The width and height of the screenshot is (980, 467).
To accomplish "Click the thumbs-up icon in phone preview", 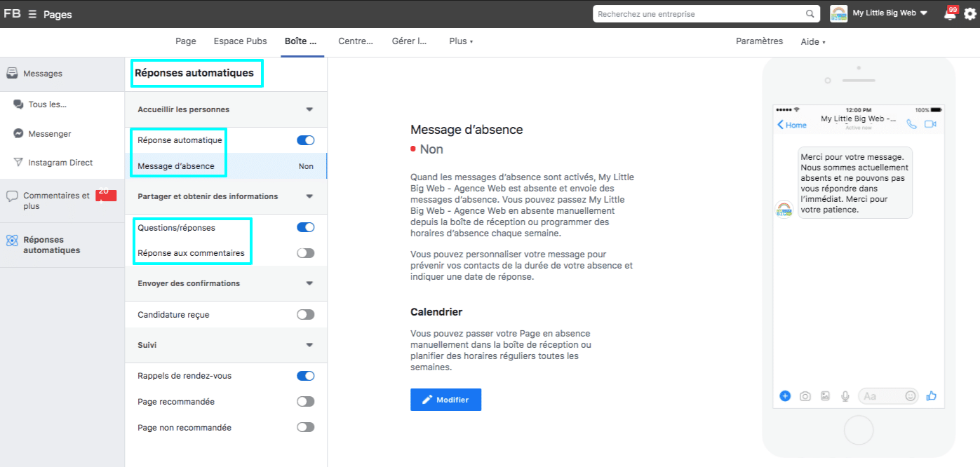I will coord(931,395).
